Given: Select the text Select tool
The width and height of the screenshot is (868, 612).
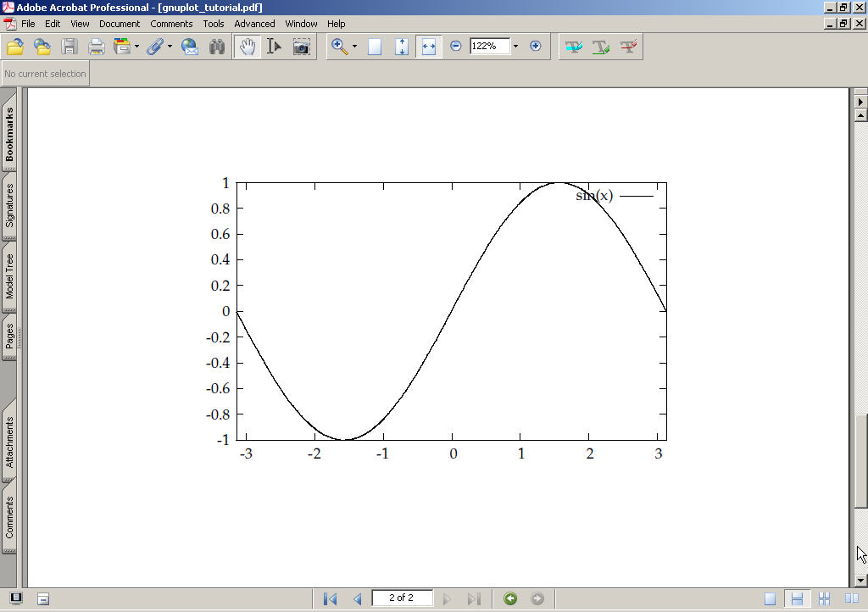Looking at the screenshot, I should (x=274, y=47).
